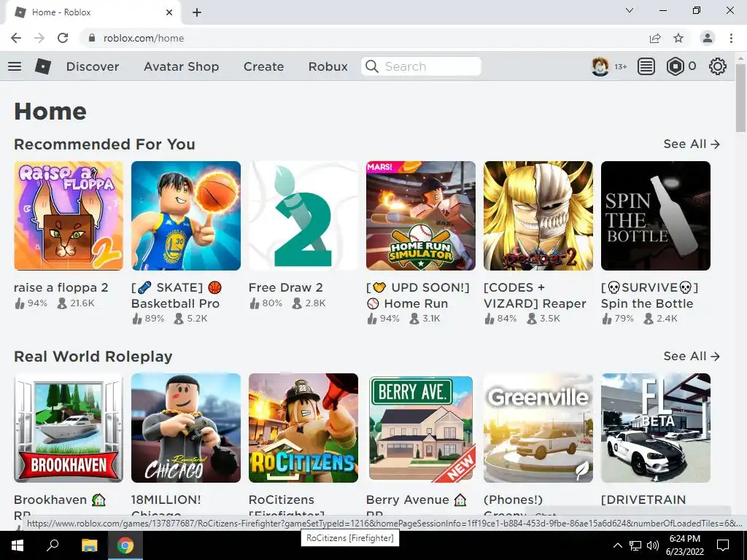Click the Roblox search input field
This screenshot has height=560, width=747.
tap(421, 66)
